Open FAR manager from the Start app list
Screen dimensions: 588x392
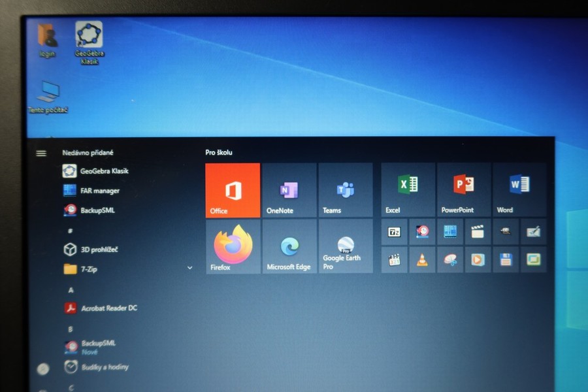click(x=91, y=191)
